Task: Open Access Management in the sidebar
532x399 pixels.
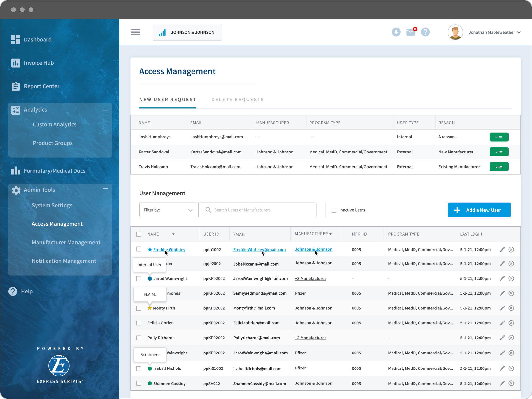Action: [x=57, y=224]
